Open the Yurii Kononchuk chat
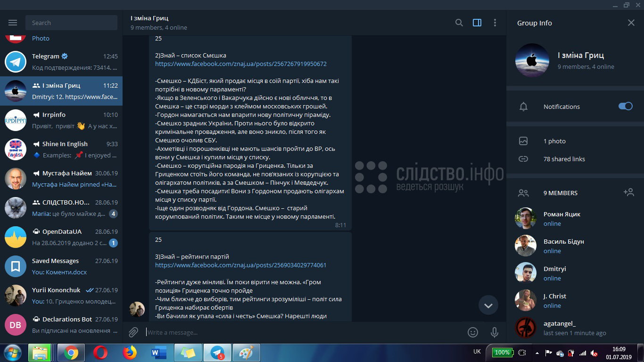 (61, 296)
